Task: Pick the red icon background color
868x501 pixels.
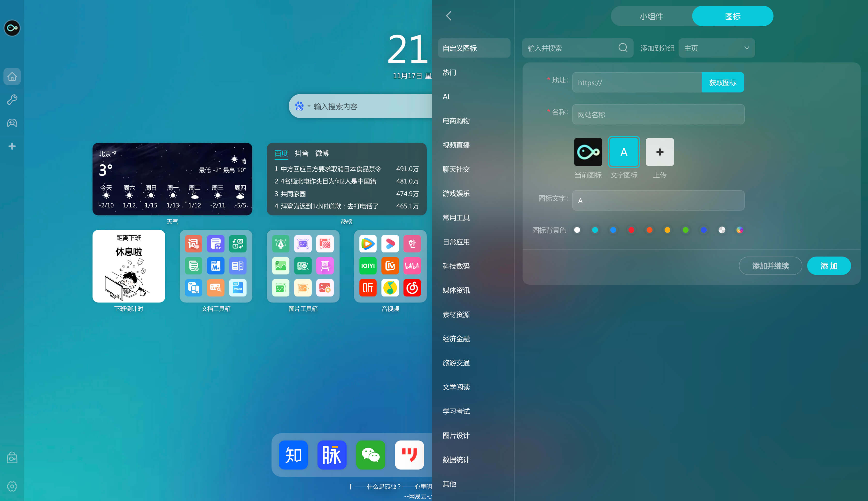Action: (631, 230)
